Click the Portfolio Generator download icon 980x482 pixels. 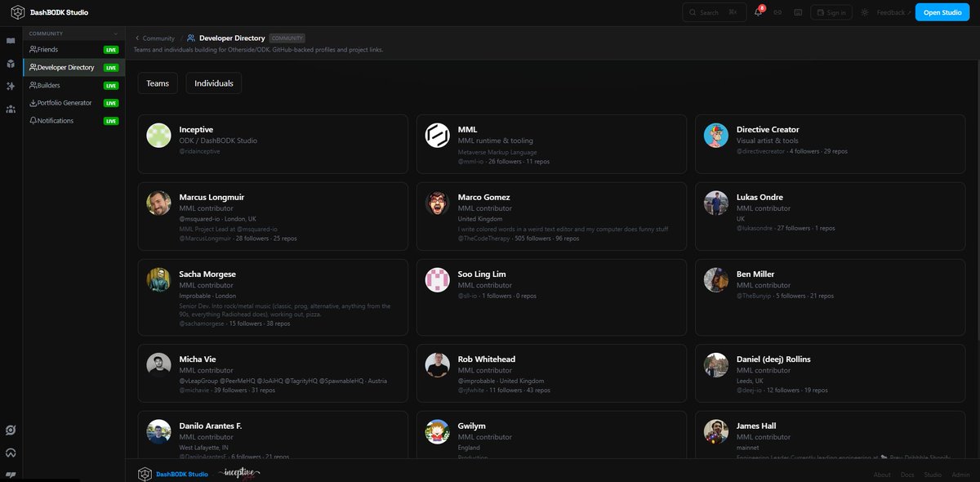(33, 103)
